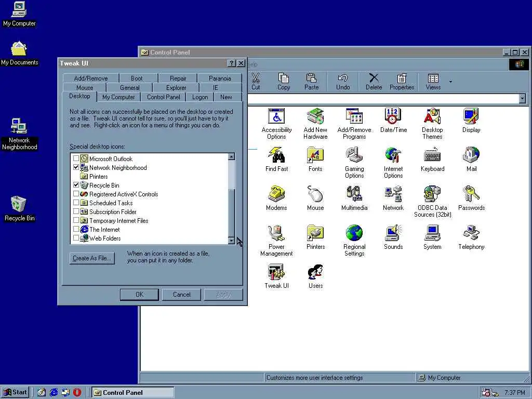The width and height of the screenshot is (532, 399).
Task: Open the Network applet in Control Panel
Action: [393, 198]
